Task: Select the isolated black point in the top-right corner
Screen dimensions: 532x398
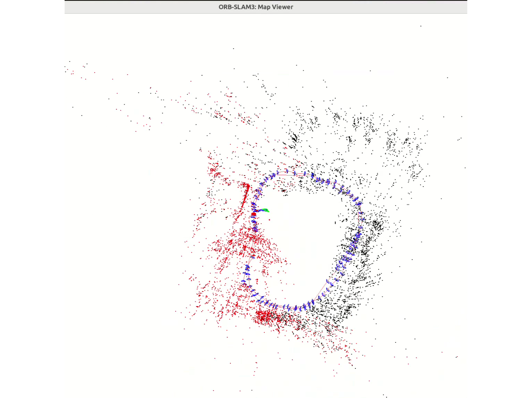Action: [x=421, y=26]
